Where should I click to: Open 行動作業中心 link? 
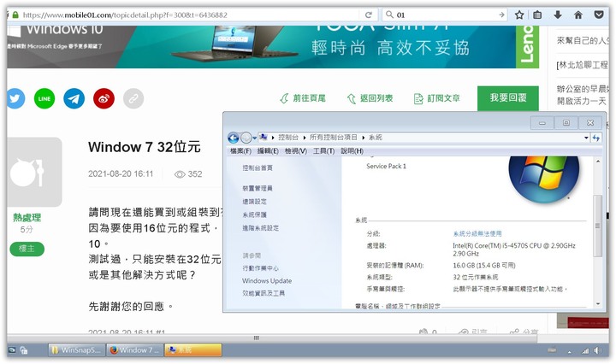pos(260,268)
